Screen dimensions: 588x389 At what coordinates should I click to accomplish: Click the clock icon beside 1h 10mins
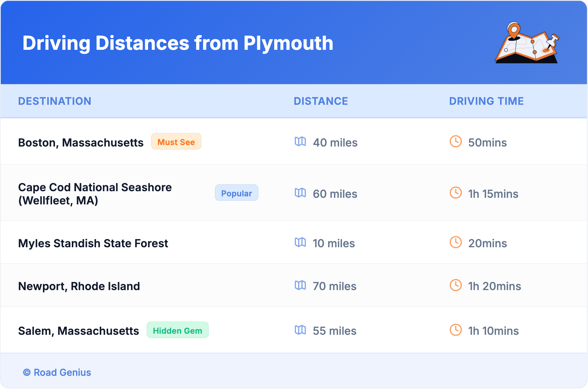pos(456,330)
